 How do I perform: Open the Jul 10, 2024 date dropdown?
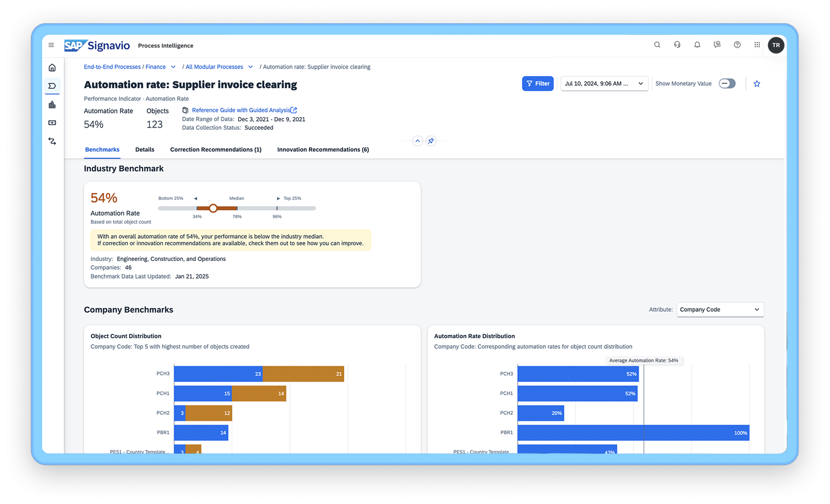coord(604,84)
